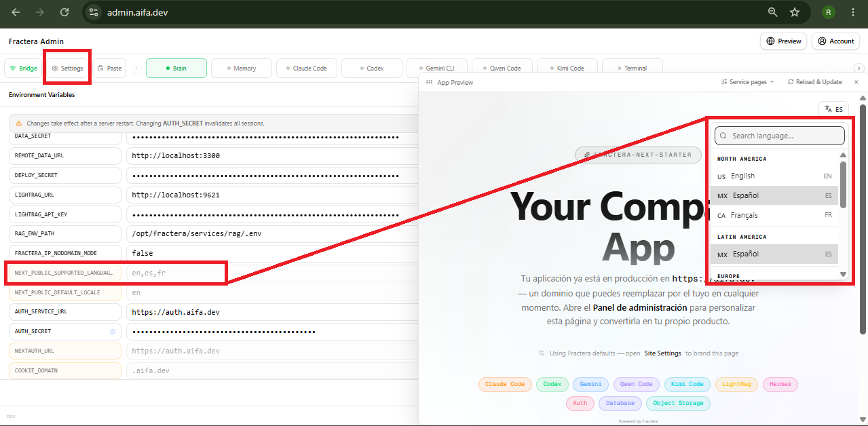Click the Gemini badge in preview

[590, 384]
